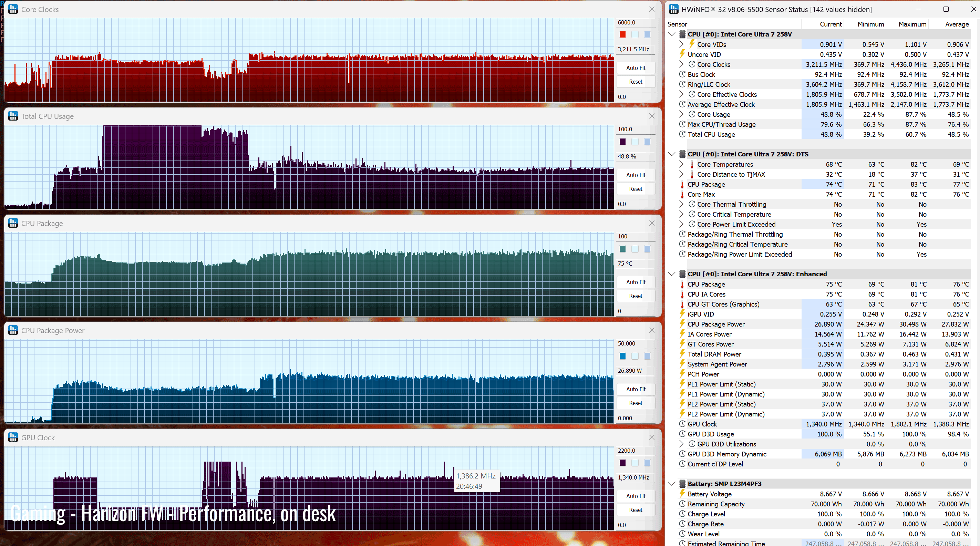Collapse the 258V DTS sensor group
Viewport: 980px width, 546px height.
(672, 154)
